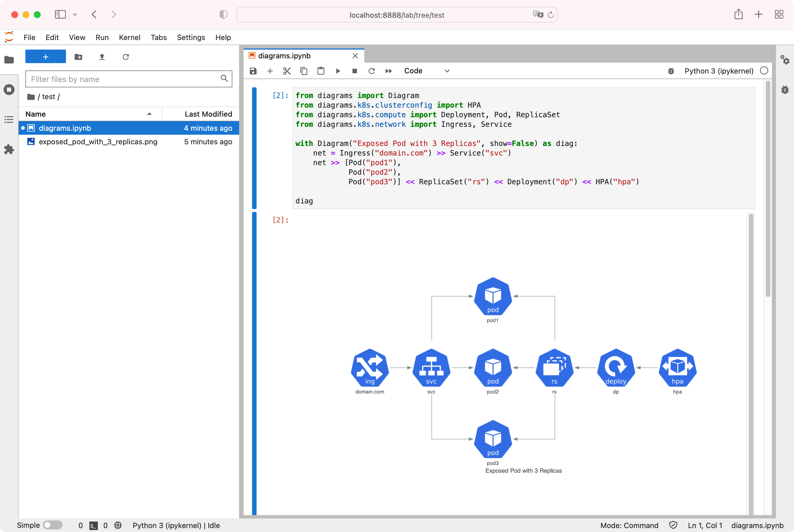Interrupt the kernel with the stop icon
The width and height of the screenshot is (794, 532).
click(354, 71)
